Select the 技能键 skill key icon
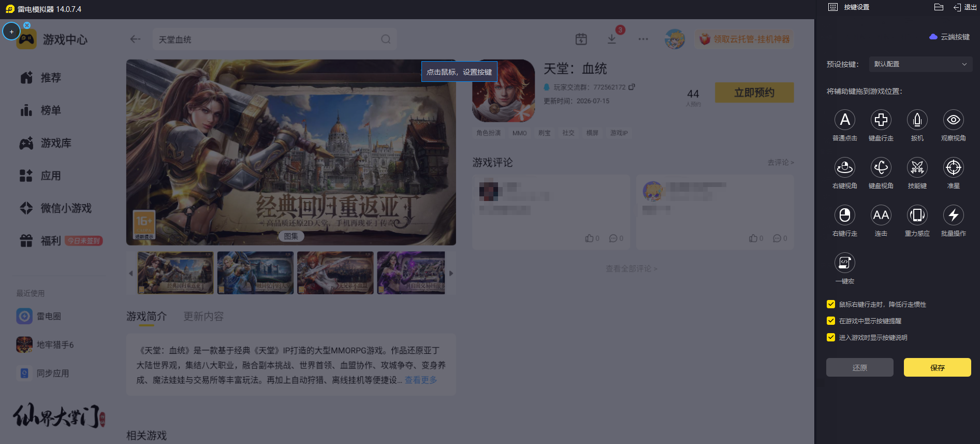The image size is (980, 444). pos(917,168)
